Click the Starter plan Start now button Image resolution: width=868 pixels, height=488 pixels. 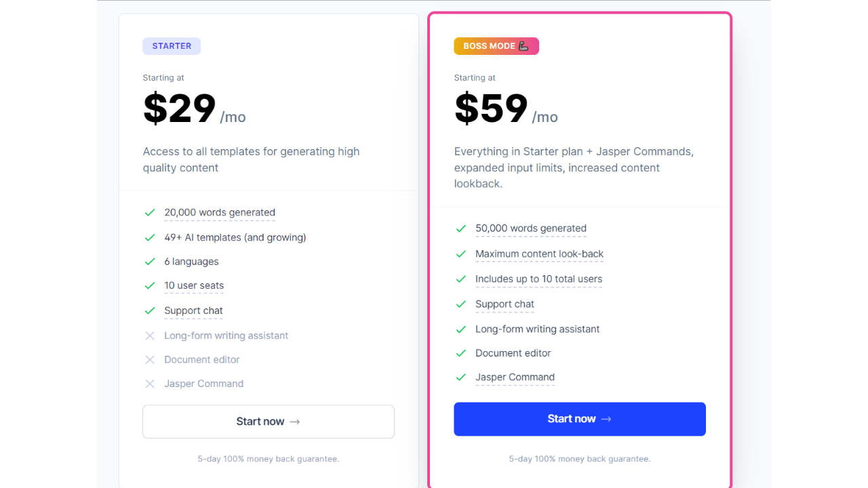coord(268,422)
